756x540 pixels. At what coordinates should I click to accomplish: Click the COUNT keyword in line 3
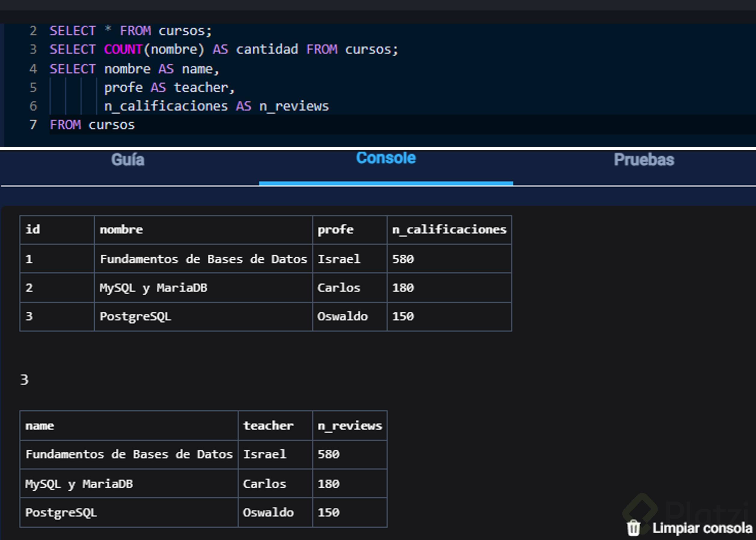coord(123,50)
